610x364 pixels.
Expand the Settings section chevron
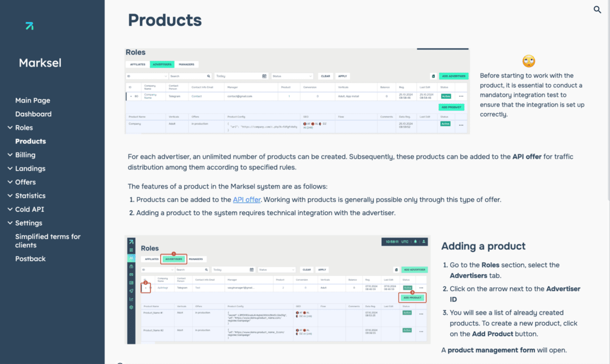point(10,223)
